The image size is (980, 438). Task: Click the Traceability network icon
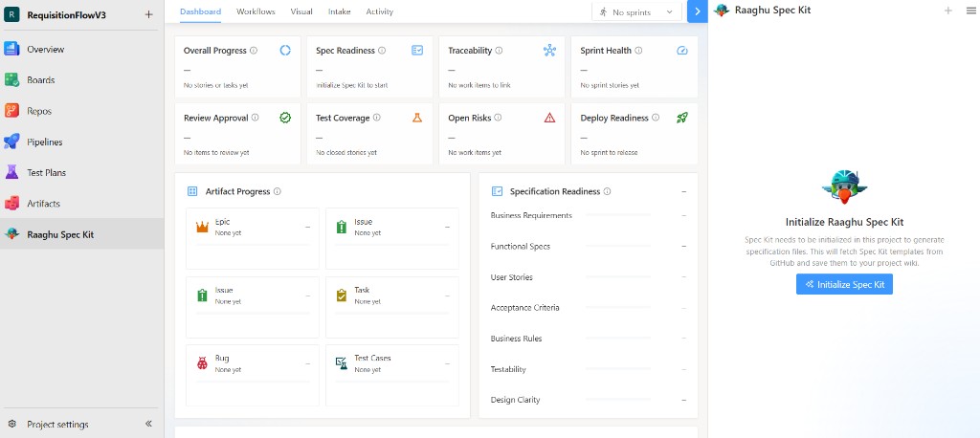[x=550, y=51]
